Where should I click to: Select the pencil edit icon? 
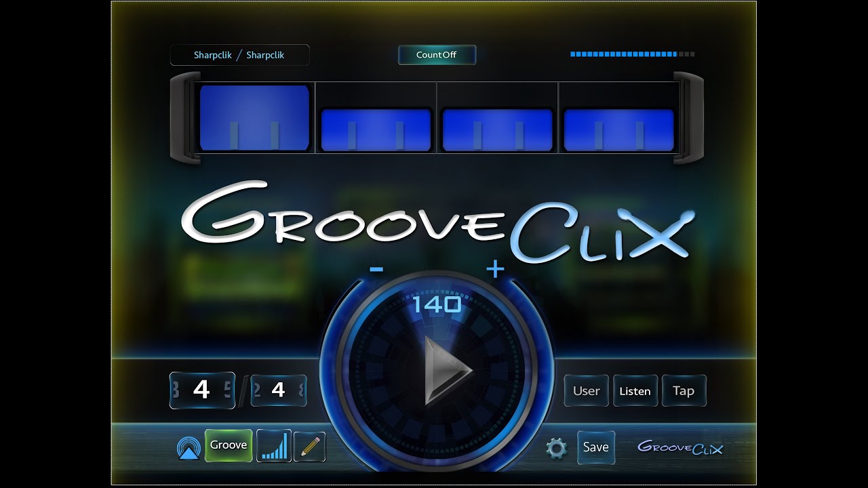(309, 447)
